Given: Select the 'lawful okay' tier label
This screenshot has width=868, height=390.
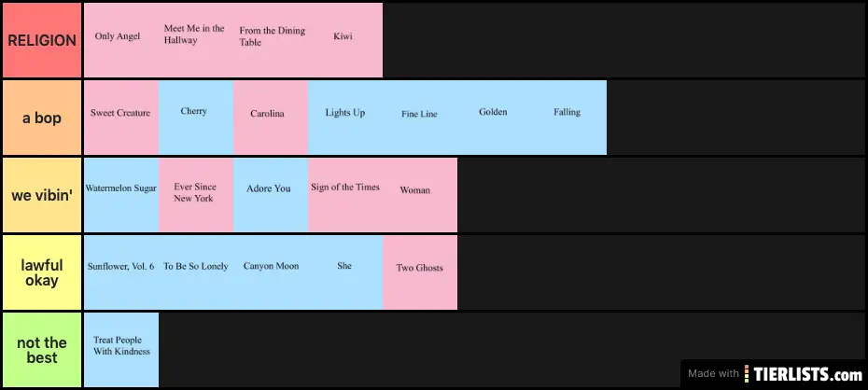Looking at the screenshot, I should coord(42,272).
